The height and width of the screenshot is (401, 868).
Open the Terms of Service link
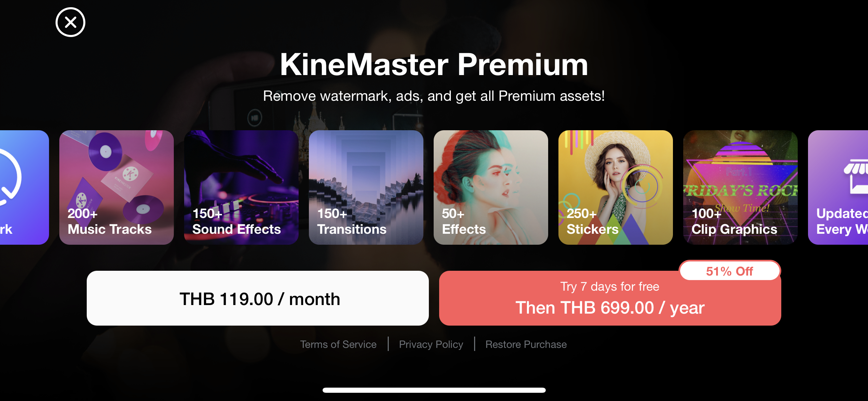pyautogui.click(x=338, y=344)
